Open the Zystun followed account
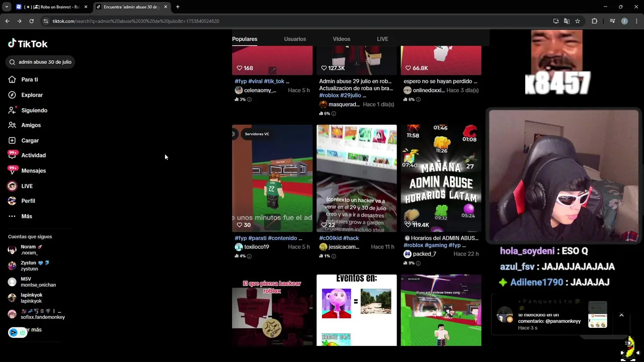Viewport: 644px width, 362px height. pyautogui.click(x=29, y=266)
